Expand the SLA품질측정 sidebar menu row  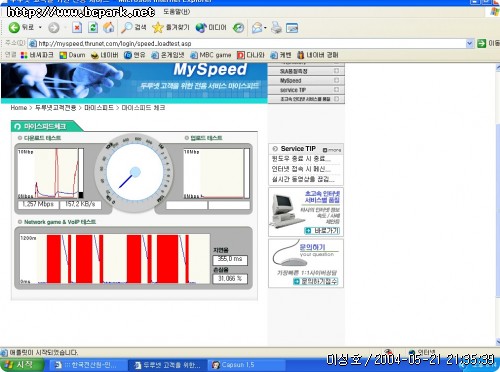tap(306, 71)
